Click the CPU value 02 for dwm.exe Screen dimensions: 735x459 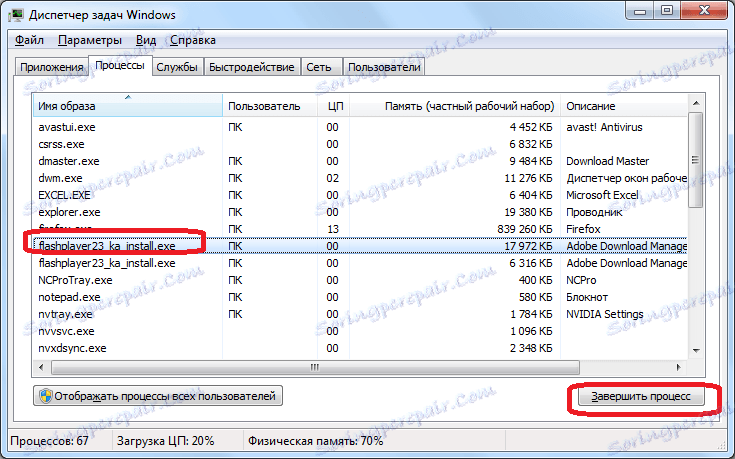(x=332, y=178)
